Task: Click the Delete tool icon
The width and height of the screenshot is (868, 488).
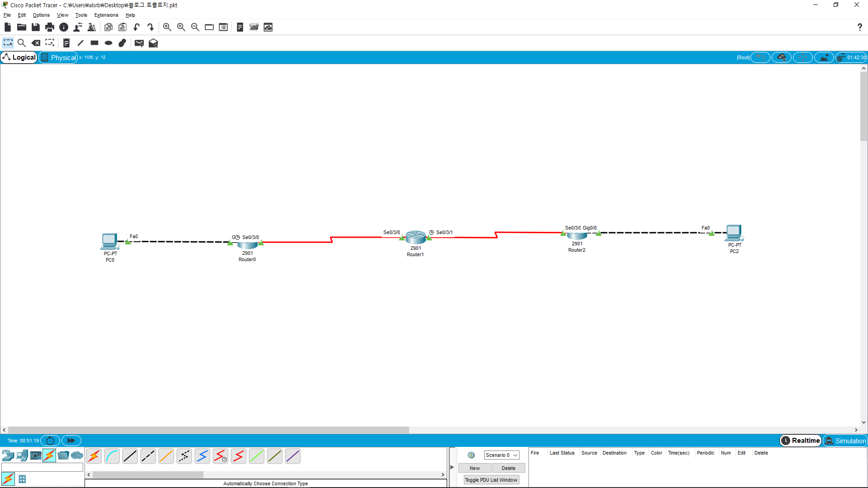Action: (36, 43)
